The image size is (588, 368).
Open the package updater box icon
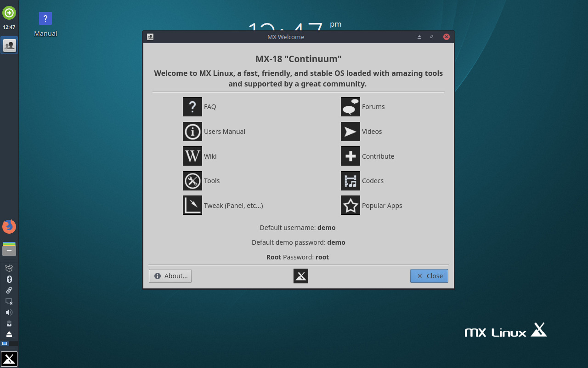point(9,268)
